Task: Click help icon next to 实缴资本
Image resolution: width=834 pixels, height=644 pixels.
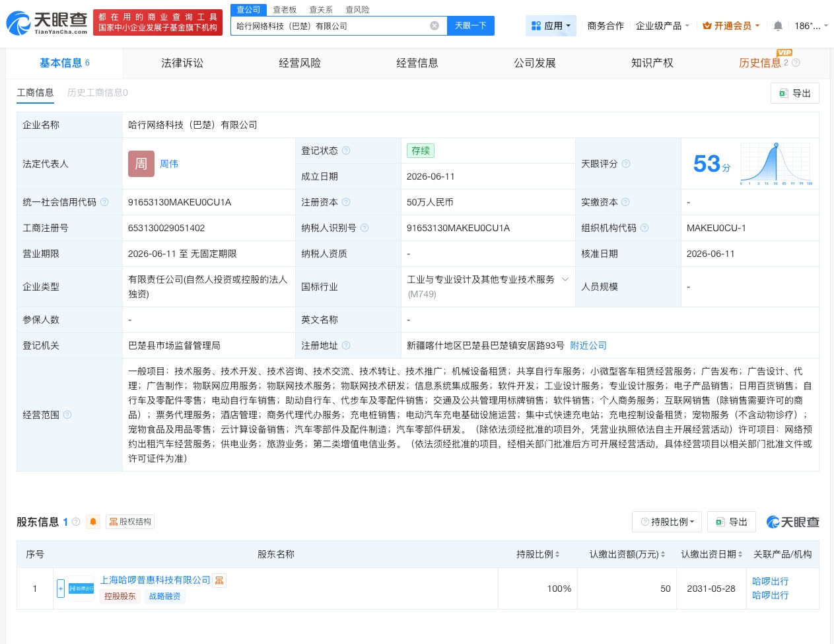Action: pyautogui.click(x=625, y=202)
